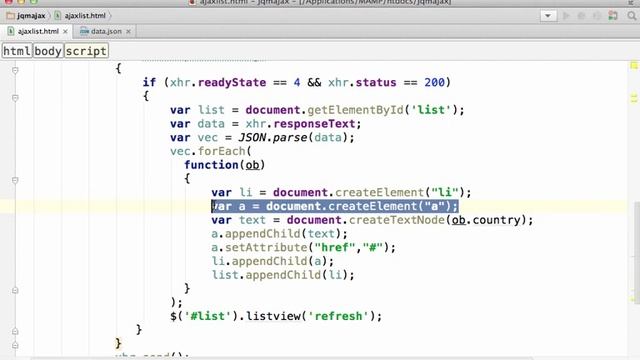Screen dimensions: 640x360
Task: Click the number 200 in the condition
Action: pos(434,82)
